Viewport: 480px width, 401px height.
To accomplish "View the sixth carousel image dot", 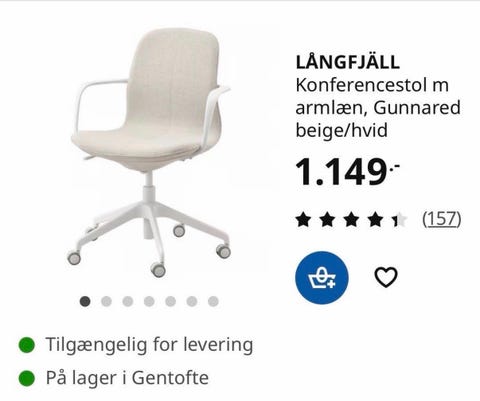I will click(x=192, y=302).
